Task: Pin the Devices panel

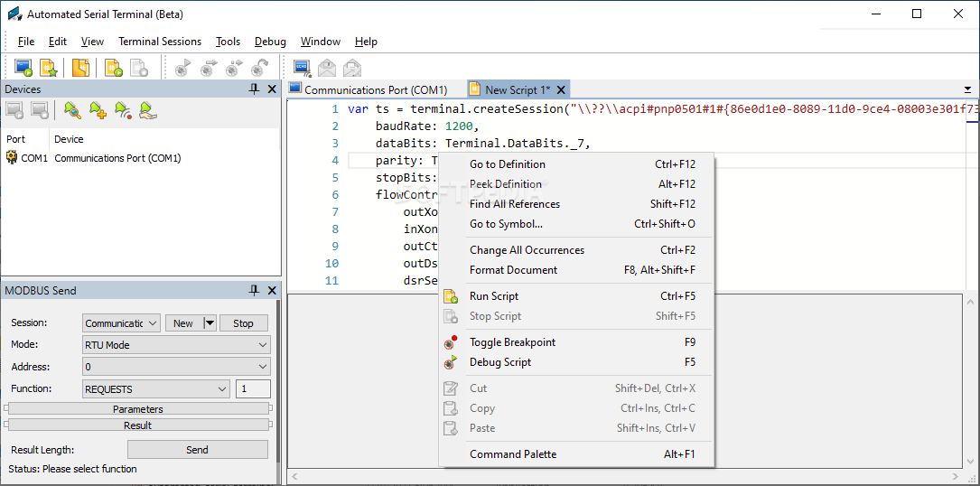Action: tap(254, 89)
